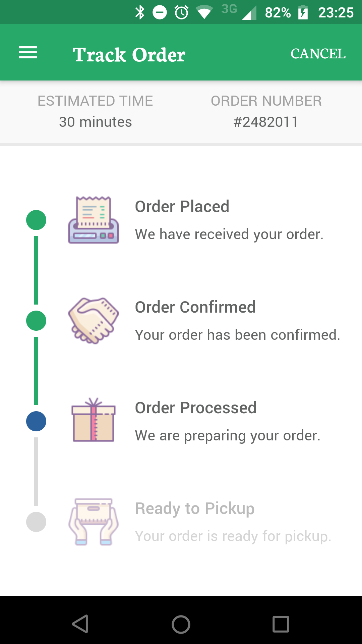The width and height of the screenshot is (362, 644).
Task: Tap the 30 minutes estimated time
Action: click(96, 122)
